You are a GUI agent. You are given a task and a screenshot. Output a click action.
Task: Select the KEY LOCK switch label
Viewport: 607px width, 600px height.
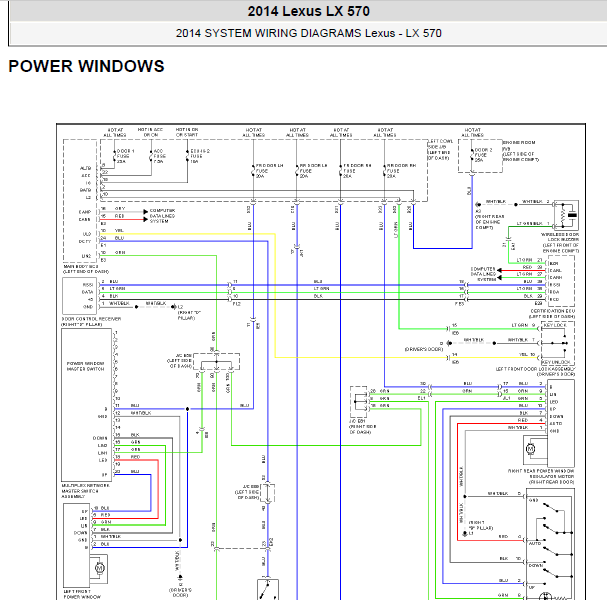click(554, 325)
